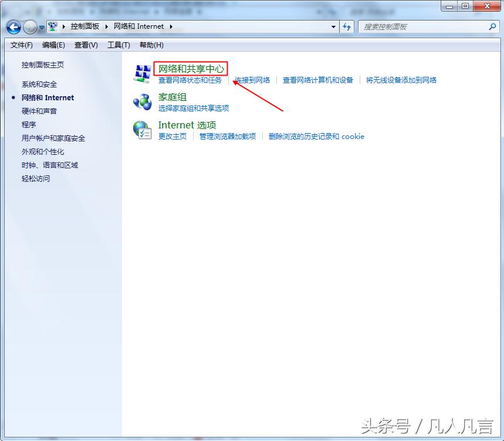
Task: Open the Internet 选项 globe icon
Action: pos(143,129)
